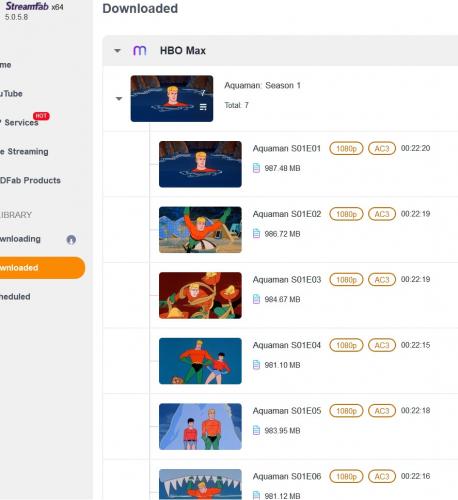Viewport: 458px width, 500px height.
Task: Open the VIP Services sidebar item
Action: 19,123
